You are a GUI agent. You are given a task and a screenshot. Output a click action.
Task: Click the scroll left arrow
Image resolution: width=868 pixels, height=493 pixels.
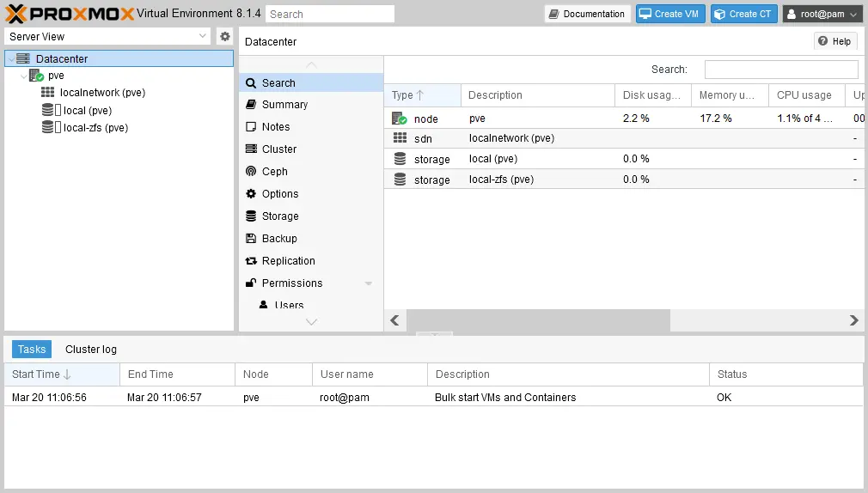394,320
